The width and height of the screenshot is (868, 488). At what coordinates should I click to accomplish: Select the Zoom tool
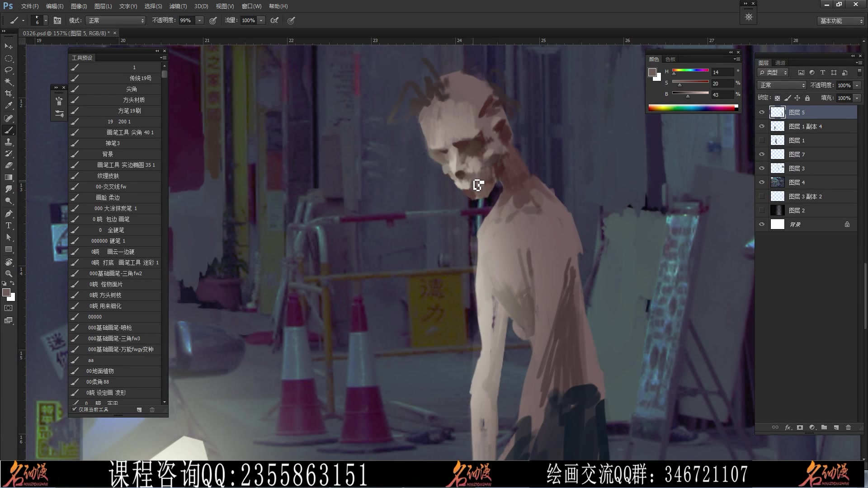coord(9,274)
